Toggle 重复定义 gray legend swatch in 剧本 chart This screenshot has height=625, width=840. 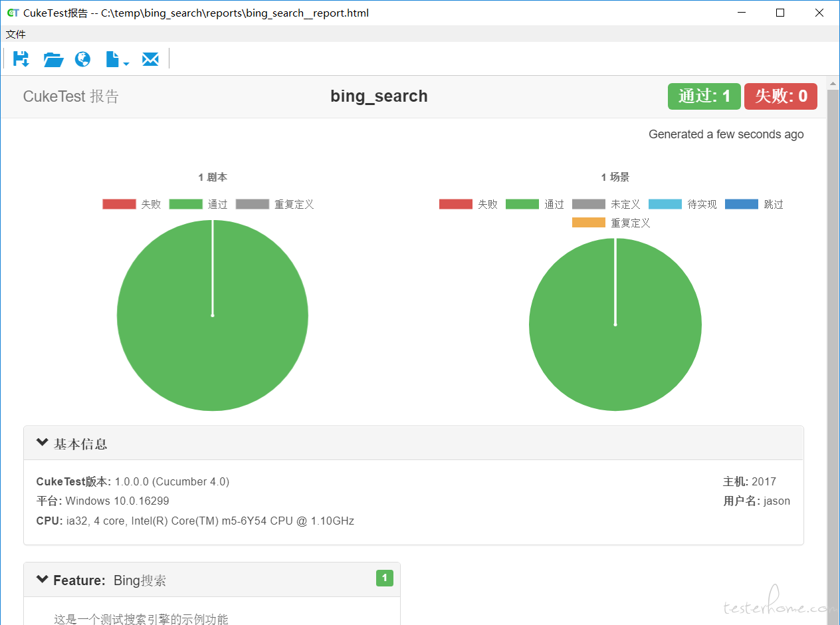[x=253, y=204]
